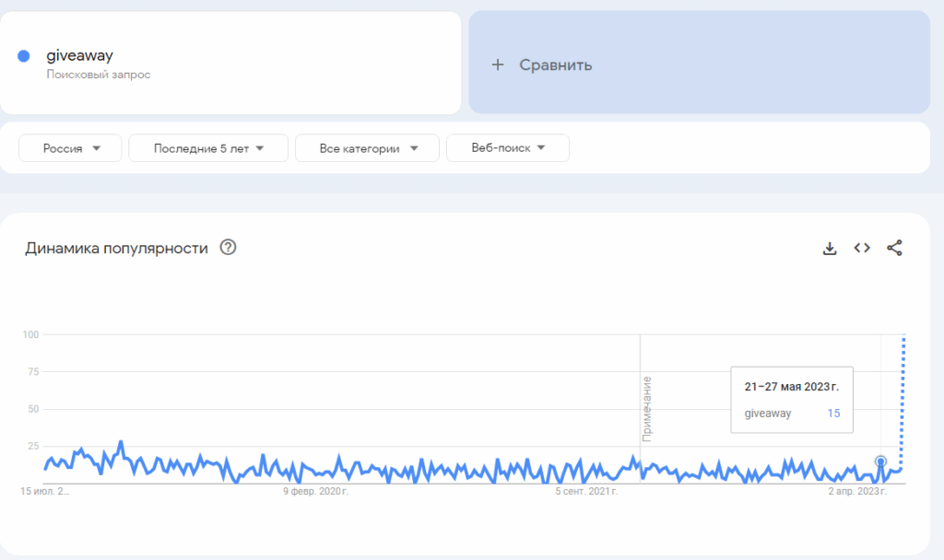The image size is (944, 560).
Task: Click the 2 апр. 2023 г. axis label
Action: point(856,492)
